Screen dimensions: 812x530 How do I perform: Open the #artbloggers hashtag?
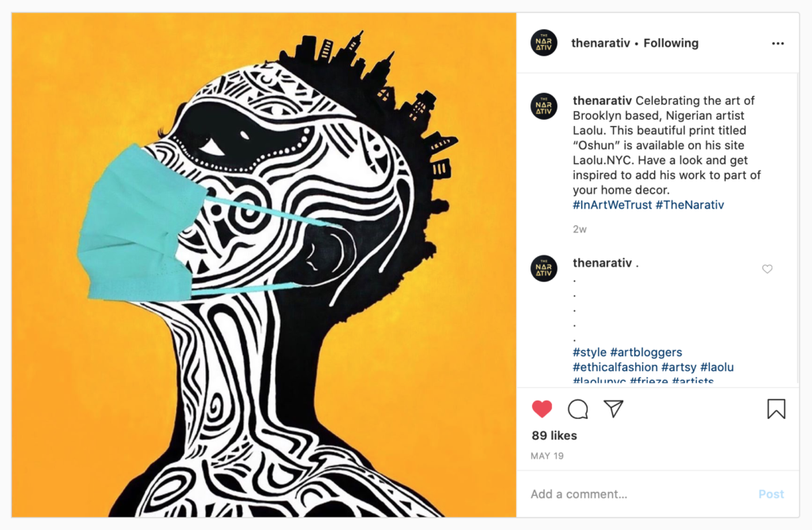(x=645, y=352)
